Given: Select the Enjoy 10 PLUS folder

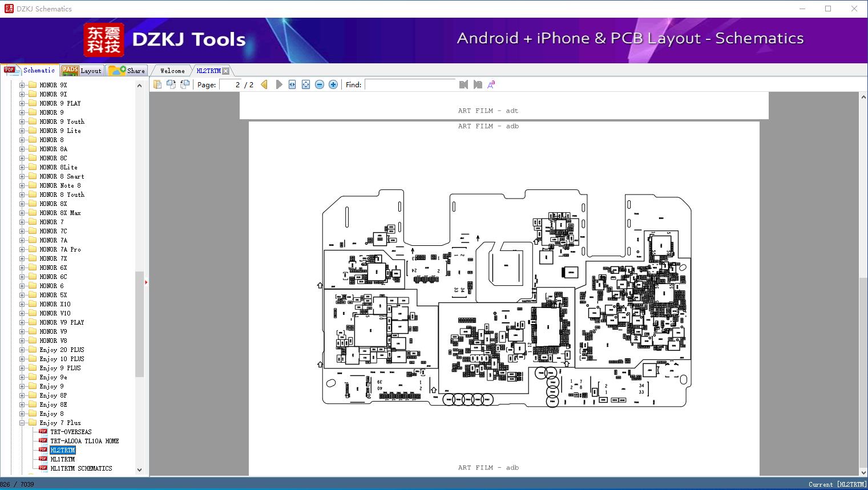Looking at the screenshot, I should pyautogui.click(x=62, y=359).
